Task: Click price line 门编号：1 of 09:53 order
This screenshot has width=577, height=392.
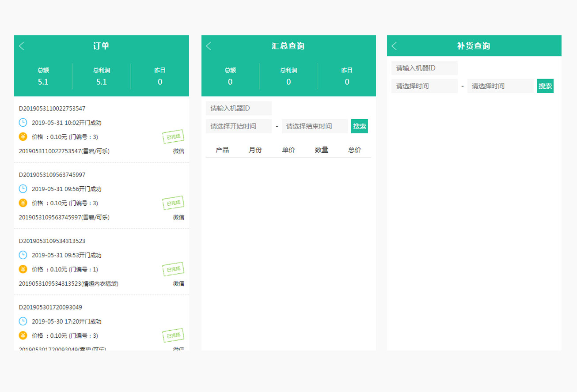Action: point(65,269)
